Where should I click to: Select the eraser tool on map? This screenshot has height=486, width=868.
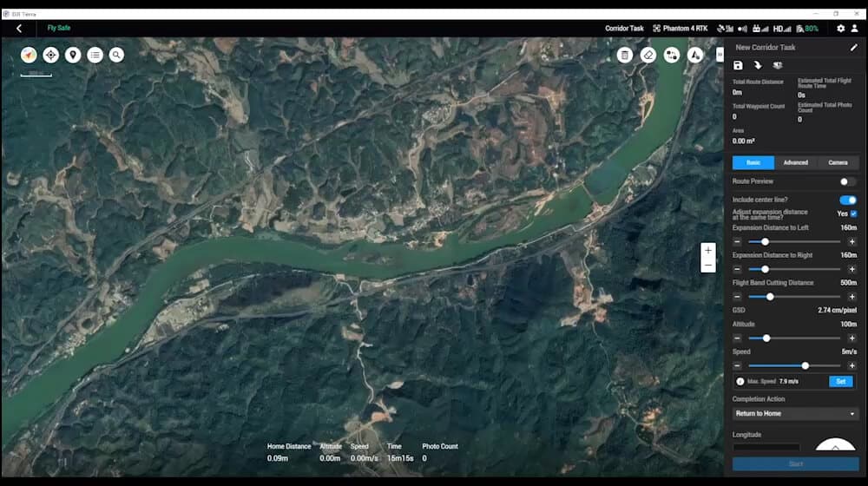pyautogui.click(x=648, y=55)
